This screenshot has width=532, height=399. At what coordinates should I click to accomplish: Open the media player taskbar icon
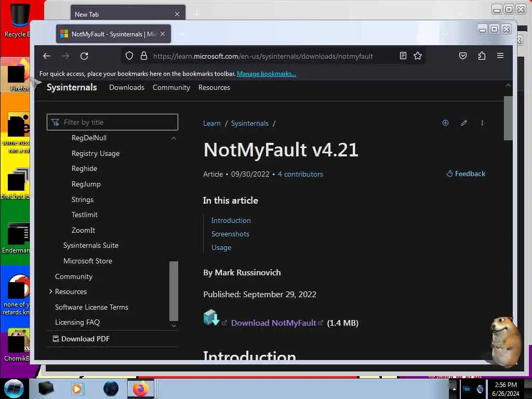[77, 389]
